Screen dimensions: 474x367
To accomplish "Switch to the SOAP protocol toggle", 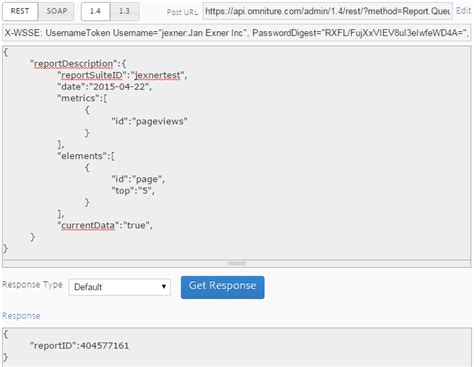I will pyautogui.click(x=57, y=11).
